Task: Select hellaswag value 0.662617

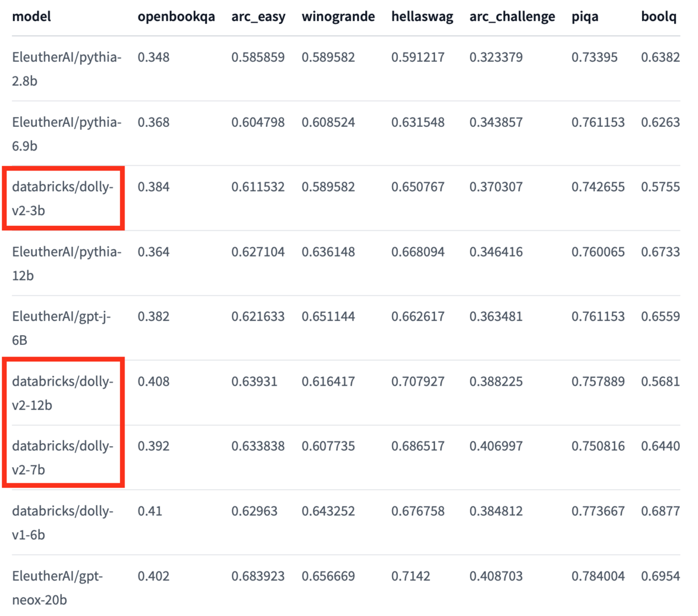Action: [418, 316]
